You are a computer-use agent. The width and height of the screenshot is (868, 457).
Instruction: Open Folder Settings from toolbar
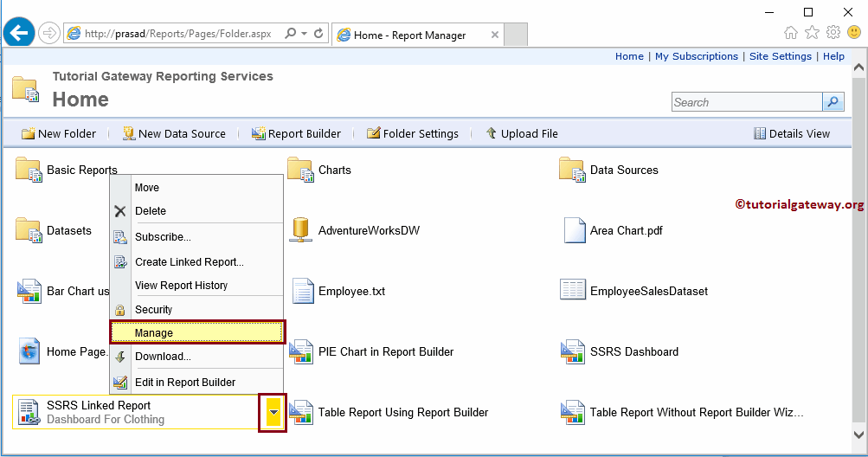tap(413, 133)
